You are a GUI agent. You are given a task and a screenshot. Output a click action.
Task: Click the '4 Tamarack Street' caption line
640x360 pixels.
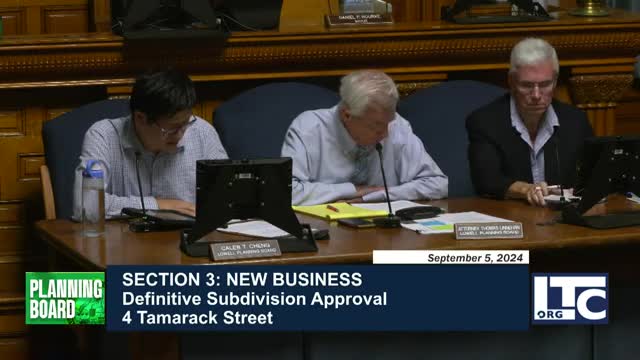[198, 318]
